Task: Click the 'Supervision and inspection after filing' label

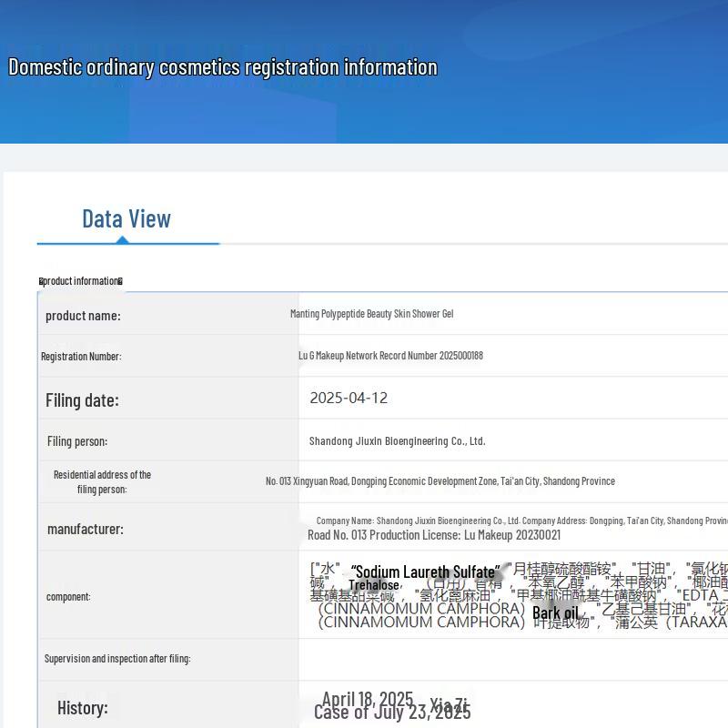Action: 117,659
